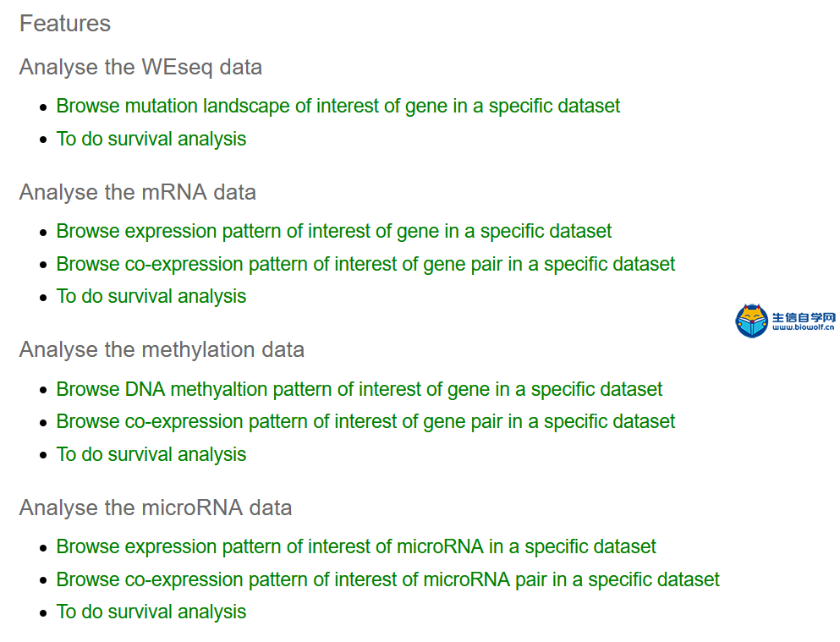Screen dimensions: 840x642
Task: Open survival analysis link under mRNA data
Action: 151,296
